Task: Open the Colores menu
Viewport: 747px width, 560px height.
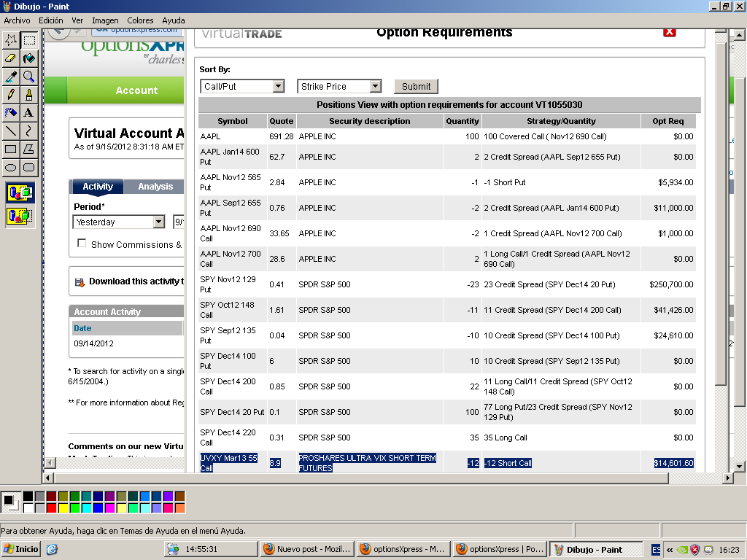Action: (140, 20)
